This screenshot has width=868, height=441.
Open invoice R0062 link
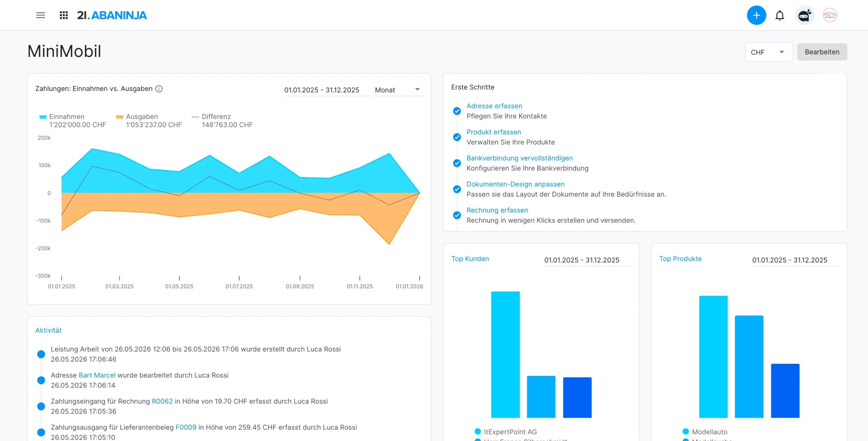162,401
